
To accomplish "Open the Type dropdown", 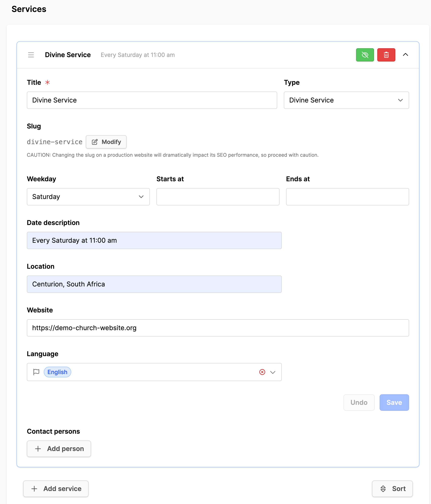I will pyautogui.click(x=346, y=100).
